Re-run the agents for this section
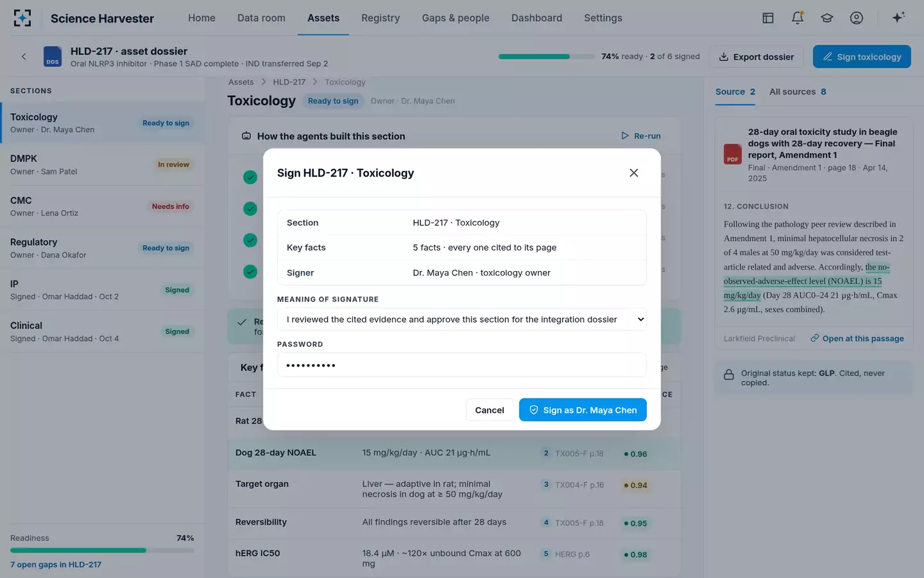Image resolution: width=924 pixels, height=578 pixels. pos(641,136)
